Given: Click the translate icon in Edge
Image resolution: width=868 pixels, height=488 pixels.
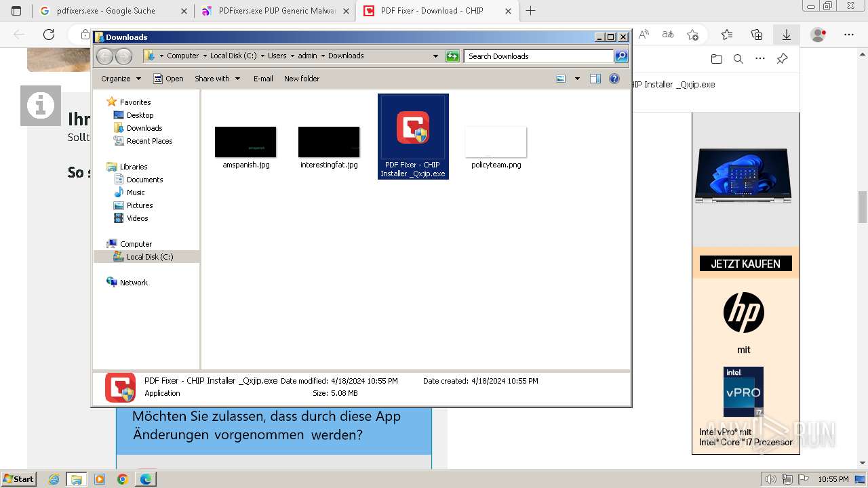Looking at the screenshot, I should coord(668,35).
